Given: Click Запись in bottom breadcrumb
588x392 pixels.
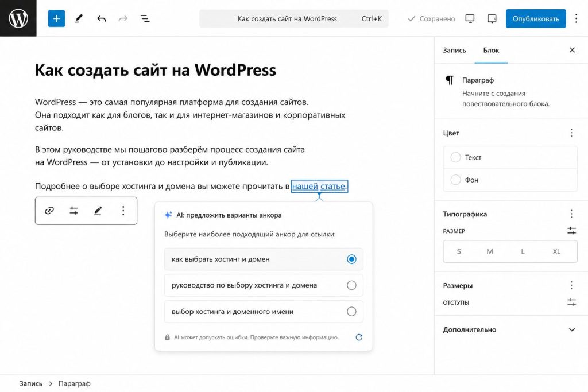Looking at the screenshot, I should pyautogui.click(x=31, y=384).
